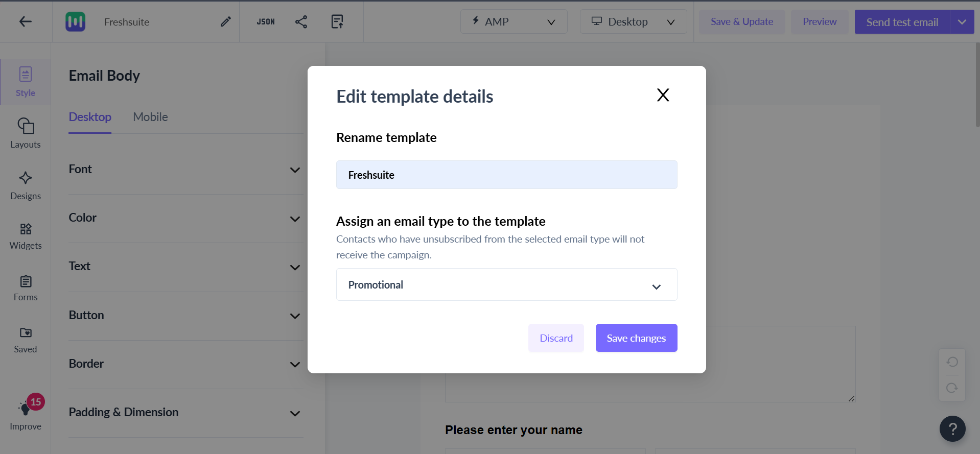
Task: Click the undo icon
Action: 952,362
